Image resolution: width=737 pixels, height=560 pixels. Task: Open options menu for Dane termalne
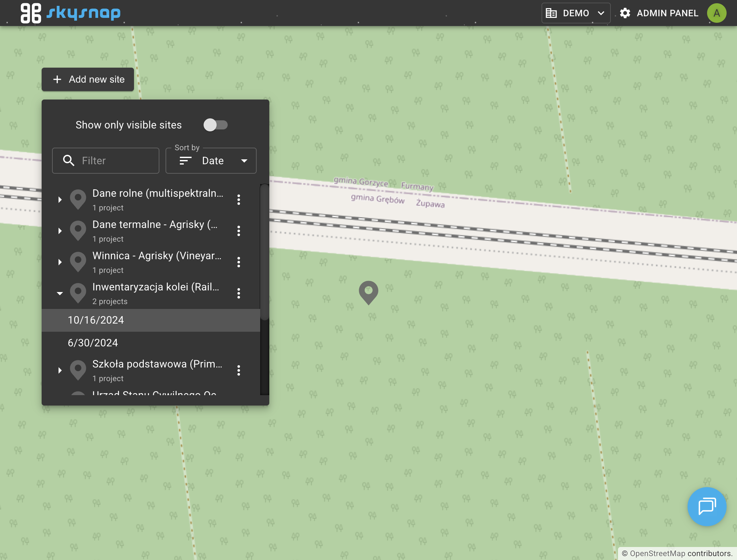pyautogui.click(x=239, y=231)
